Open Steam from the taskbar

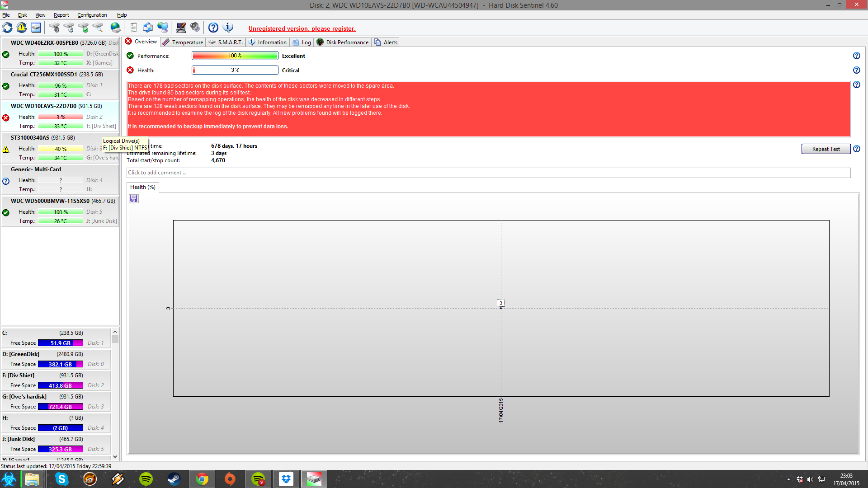tap(174, 479)
